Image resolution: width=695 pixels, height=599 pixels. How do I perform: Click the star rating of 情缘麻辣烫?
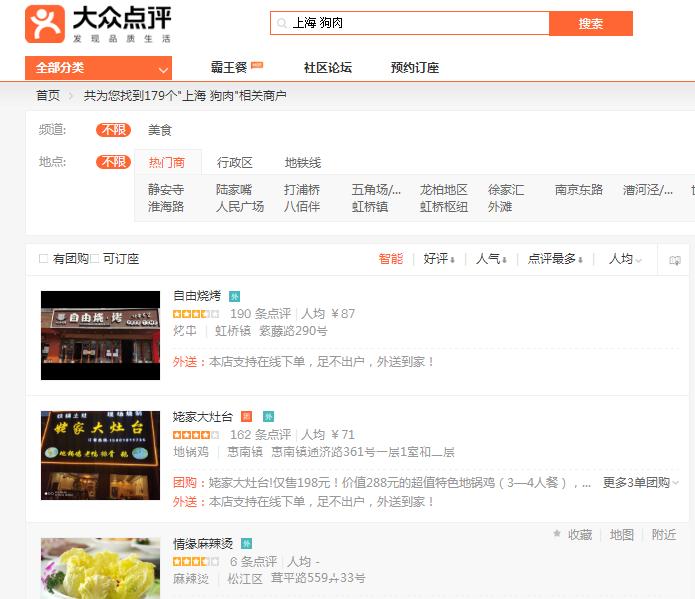point(196,561)
